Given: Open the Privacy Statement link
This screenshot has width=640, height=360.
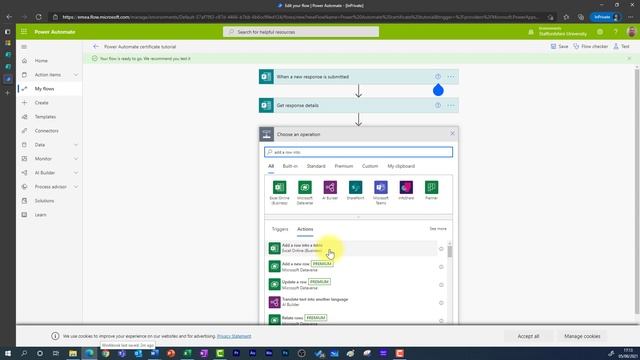Looking at the screenshot, I should click(234, 336).
